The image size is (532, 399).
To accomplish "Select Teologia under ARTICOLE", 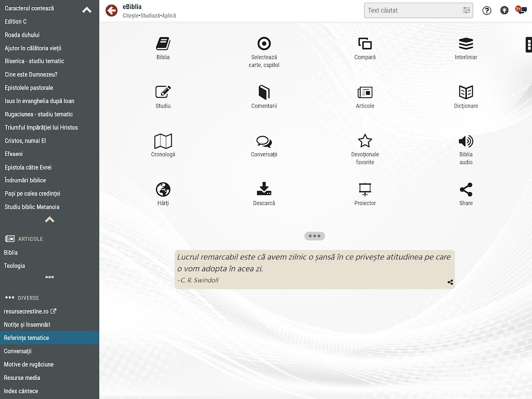I will 14,265.
